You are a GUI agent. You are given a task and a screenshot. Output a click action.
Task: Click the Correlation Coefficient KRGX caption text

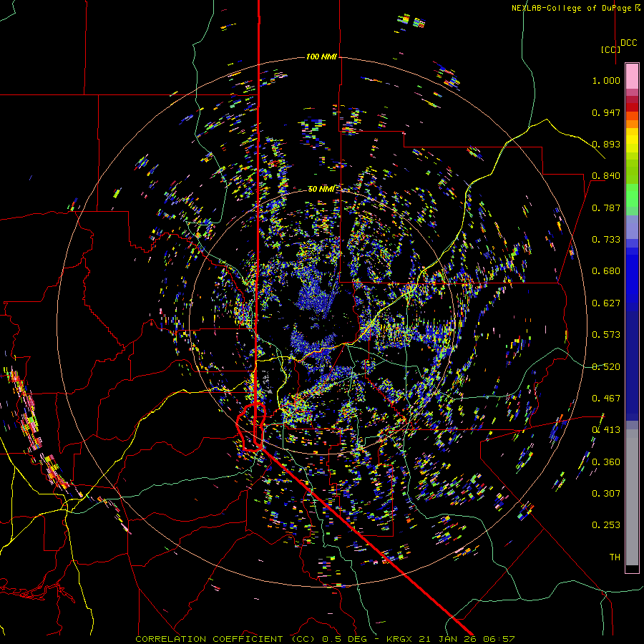(x=325, y=639)
